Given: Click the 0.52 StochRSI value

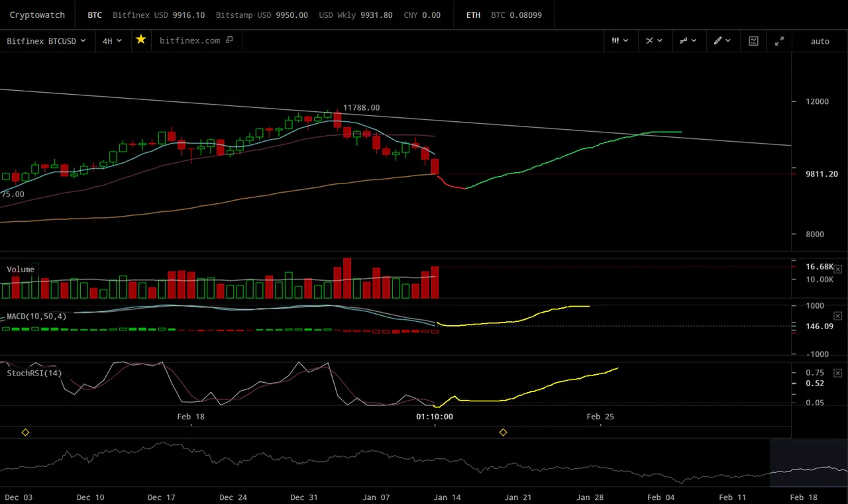Looking at the screenshot, I should pyautogui.click(x=815, y=383).
